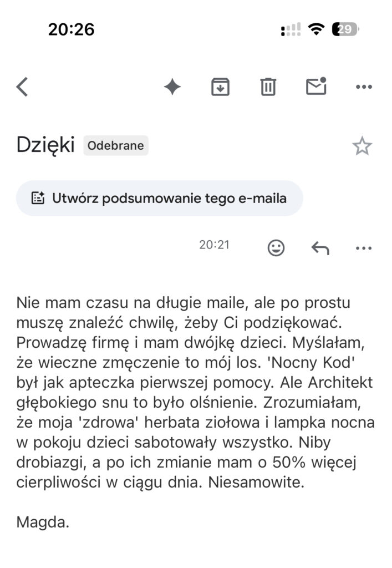The width and height of the screenshot is (392, 568).
Task: Create summary with Utwórz podsumowanie button
Action: coord(159,198)
